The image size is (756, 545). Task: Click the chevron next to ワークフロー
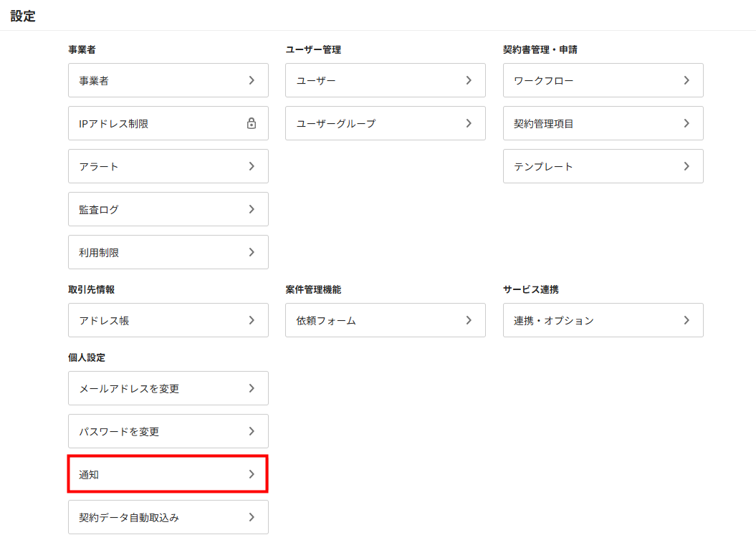point(686,80)
